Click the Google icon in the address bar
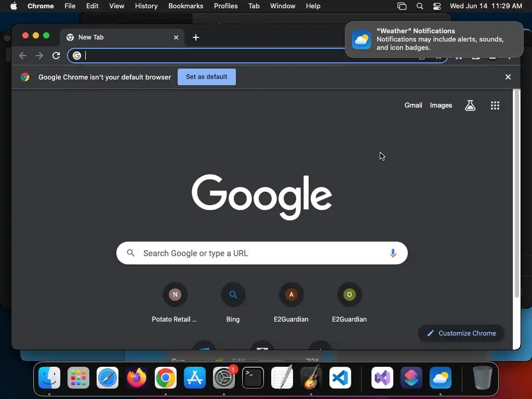Image resolution: width=532 pixels, height=399 pixels. pos(77,56)
